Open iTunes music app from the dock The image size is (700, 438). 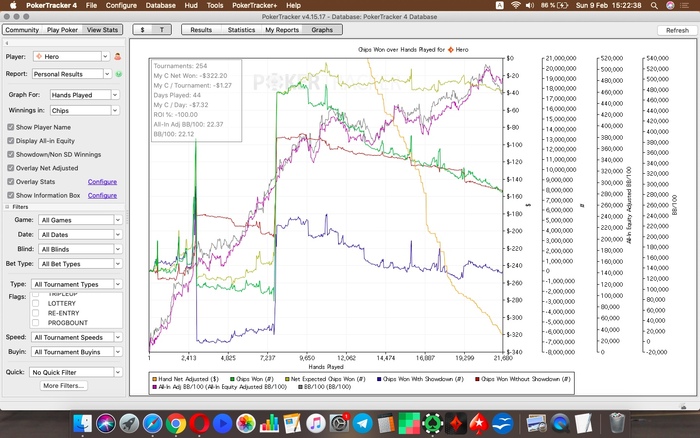(316, 423)
